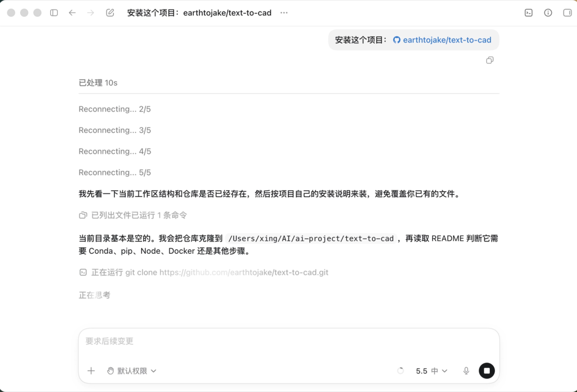Click the GitHub logo in user message
The image size is (577, 392).
[x=396, y=40]
